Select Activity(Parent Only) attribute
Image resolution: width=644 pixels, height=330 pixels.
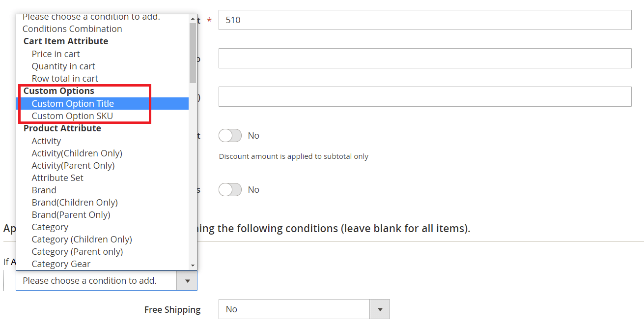(x=73, y=165)
